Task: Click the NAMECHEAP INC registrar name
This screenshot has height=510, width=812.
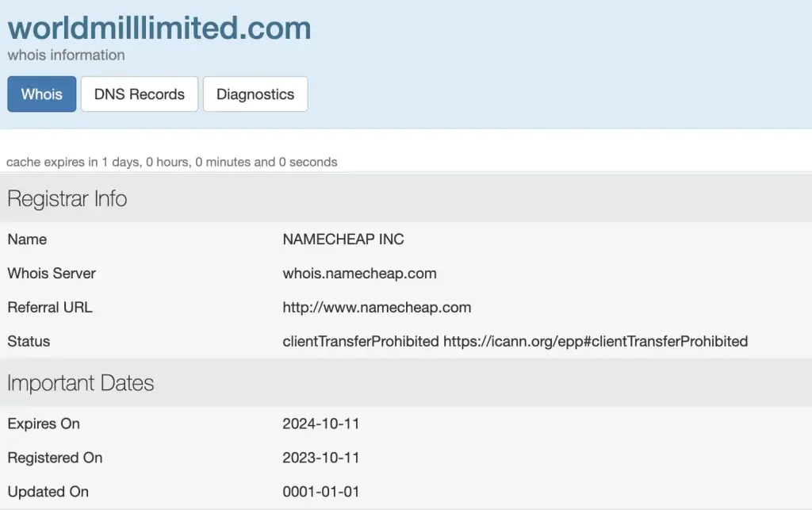Action: tap(343, 240)
